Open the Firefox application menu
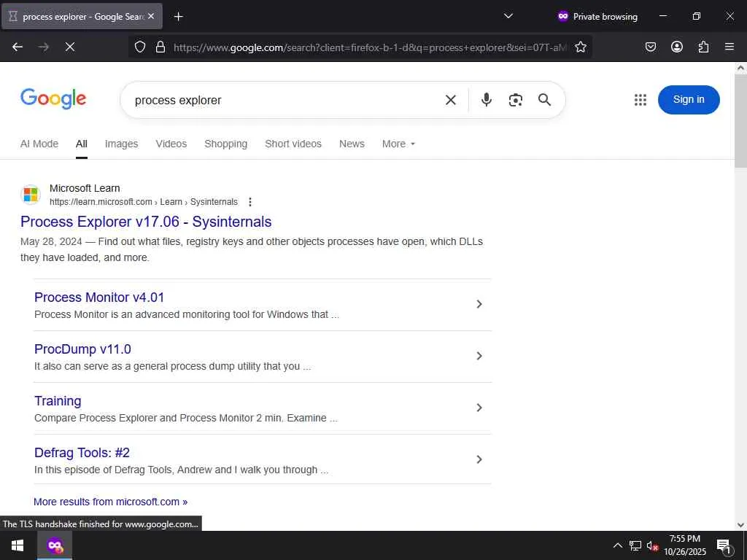The height and width of the screenshot is (560, 747). point(729,47)
